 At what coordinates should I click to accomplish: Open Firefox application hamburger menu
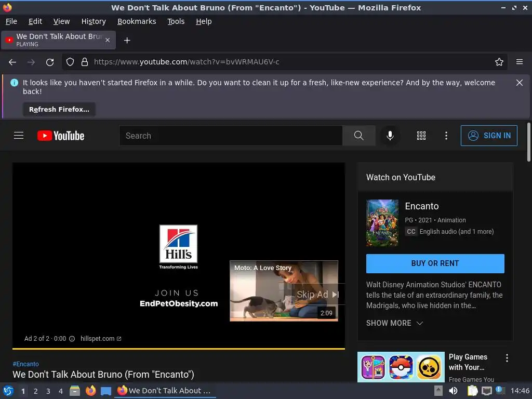point(520,62)
